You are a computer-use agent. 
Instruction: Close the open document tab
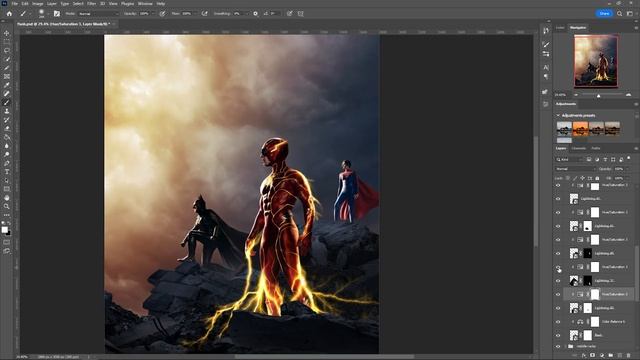point(113,24)
